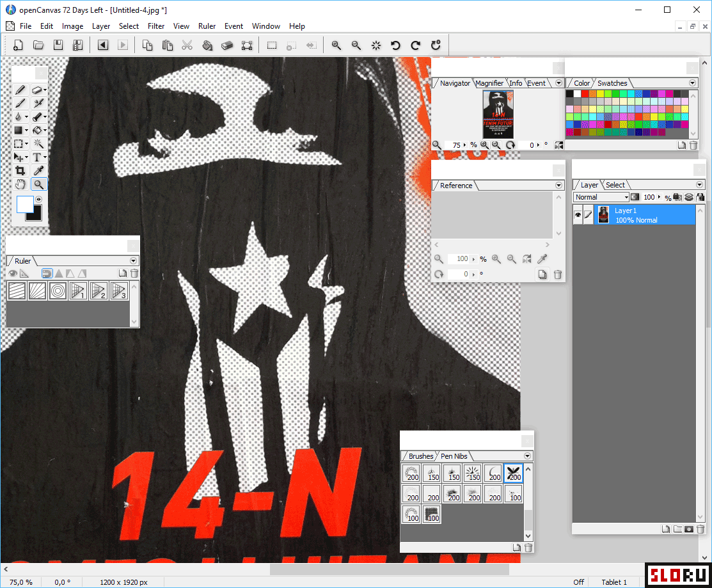Select the last brush preset labeled 100
The height and width of the screenshot is (588, 712).
[x=431, y=514]
